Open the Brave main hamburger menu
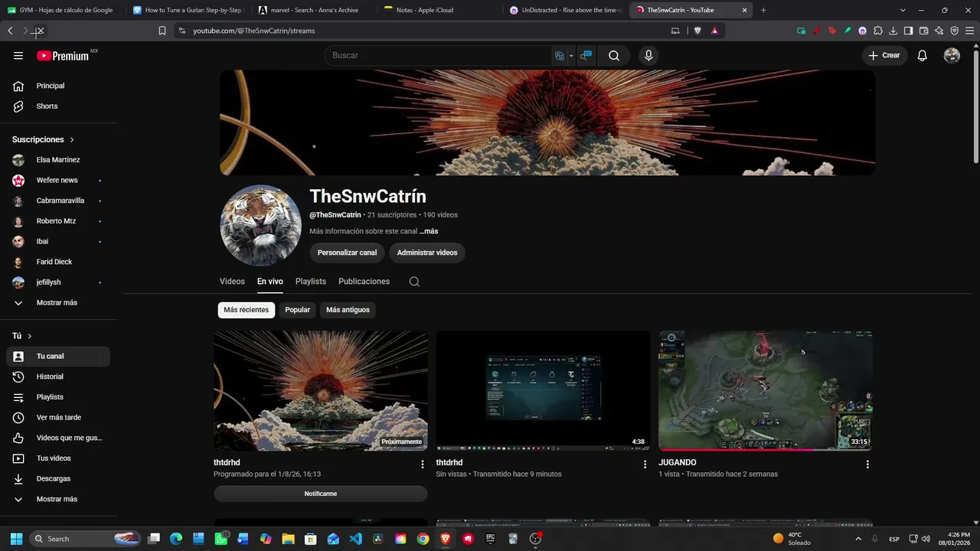 point(969,31)
